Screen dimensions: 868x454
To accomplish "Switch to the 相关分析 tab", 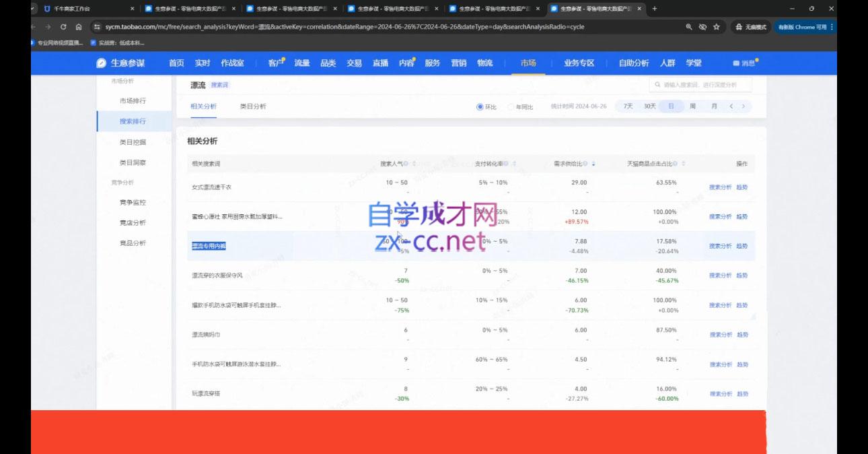I will (x=203, y=106).
